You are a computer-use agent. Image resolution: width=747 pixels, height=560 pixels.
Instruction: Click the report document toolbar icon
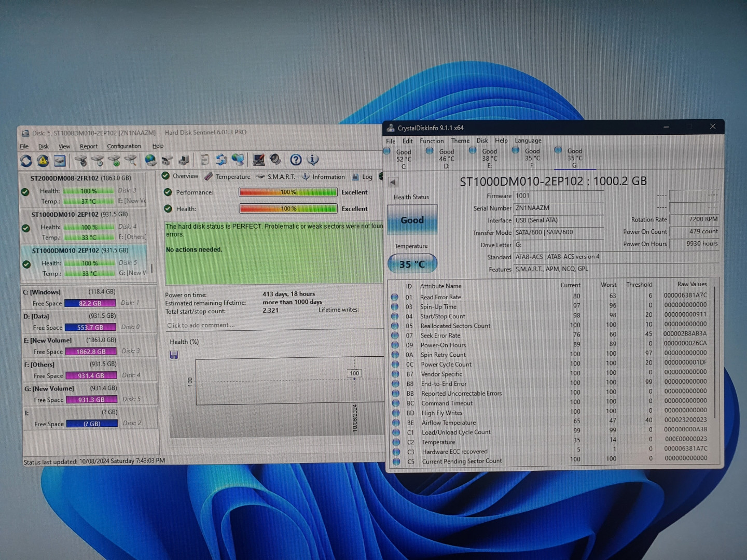click(x=205, y=160)
